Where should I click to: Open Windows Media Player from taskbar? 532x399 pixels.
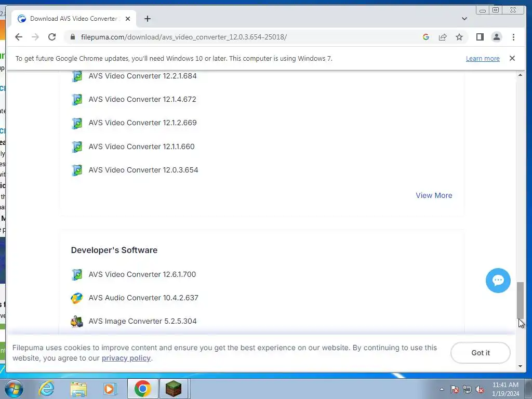tap(110, 389)
